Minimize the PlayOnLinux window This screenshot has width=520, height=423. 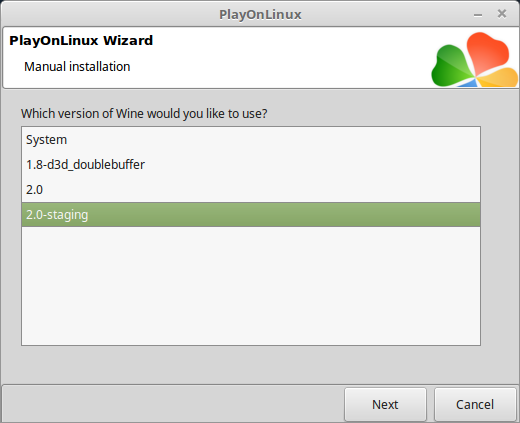[478, 15]
